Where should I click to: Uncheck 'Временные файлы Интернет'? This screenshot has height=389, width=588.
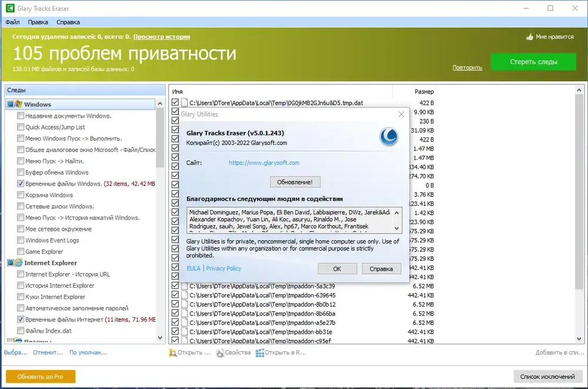click(x=21, y=320)
